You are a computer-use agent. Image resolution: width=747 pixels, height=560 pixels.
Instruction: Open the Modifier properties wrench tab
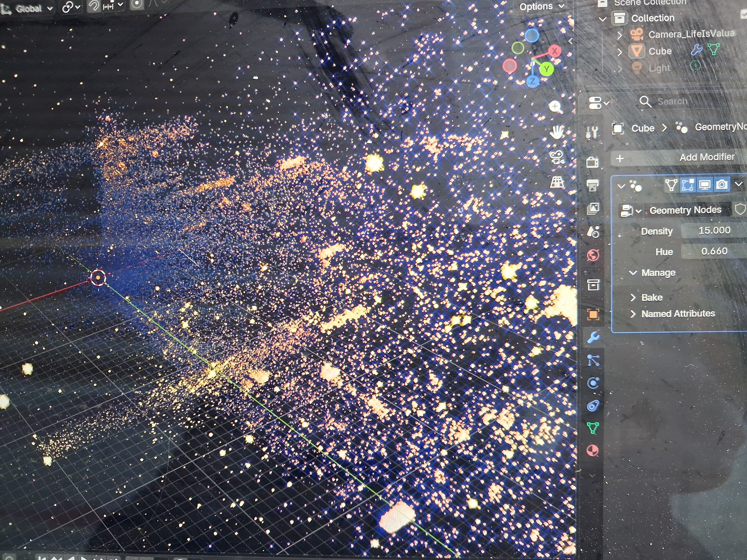(x=593, y=337)
